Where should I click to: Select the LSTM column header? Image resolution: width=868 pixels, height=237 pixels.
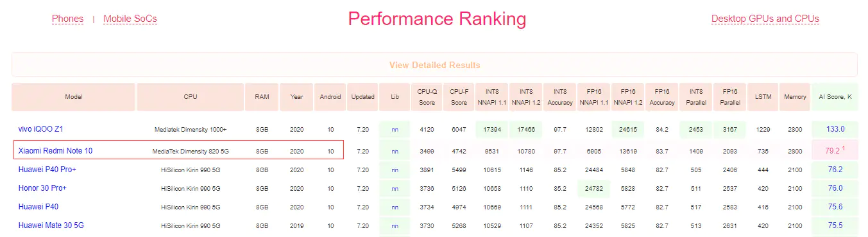(763, 97)
